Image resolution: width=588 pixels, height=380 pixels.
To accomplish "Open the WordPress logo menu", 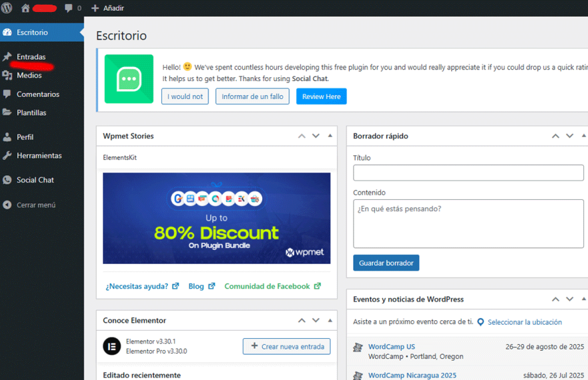I will point(7,8).
